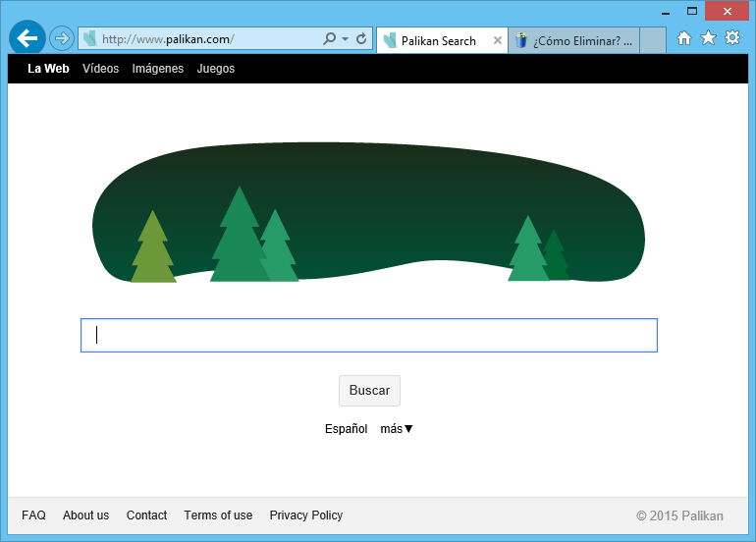Click the forest landscape logo image
Image resolution: width=756 pixels, height=542 pixels.
tap(368, 212)
